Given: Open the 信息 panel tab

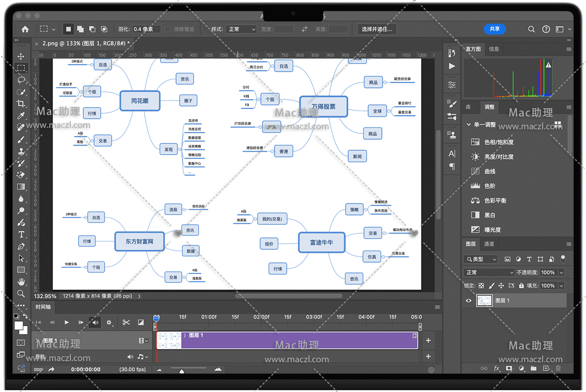Looking at the screenshot, I should tap(494, 49).
